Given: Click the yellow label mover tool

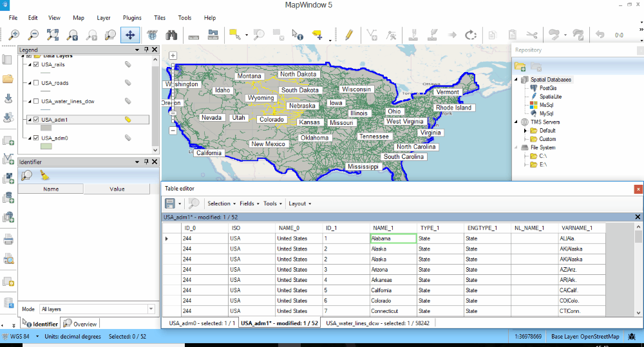Looking at the screenshot, I should 317,35.
